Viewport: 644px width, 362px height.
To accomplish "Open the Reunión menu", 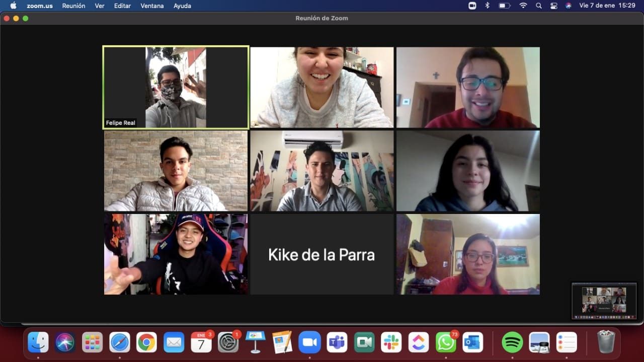I will (x=73, y=6).
